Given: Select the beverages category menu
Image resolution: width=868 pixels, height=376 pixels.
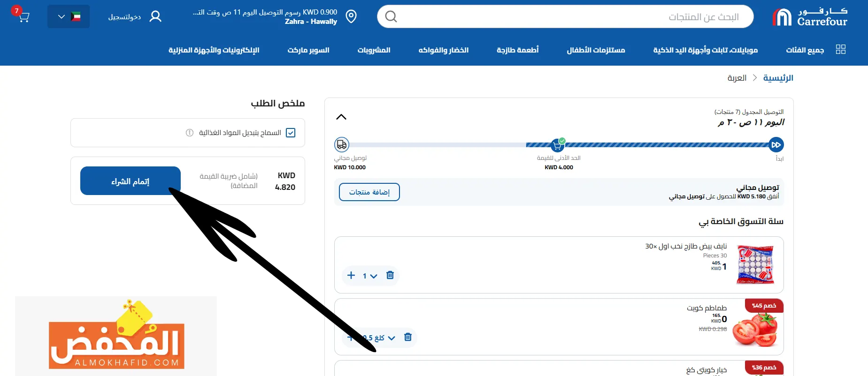Looking at the screenshot, I should [x=374, y=50].
